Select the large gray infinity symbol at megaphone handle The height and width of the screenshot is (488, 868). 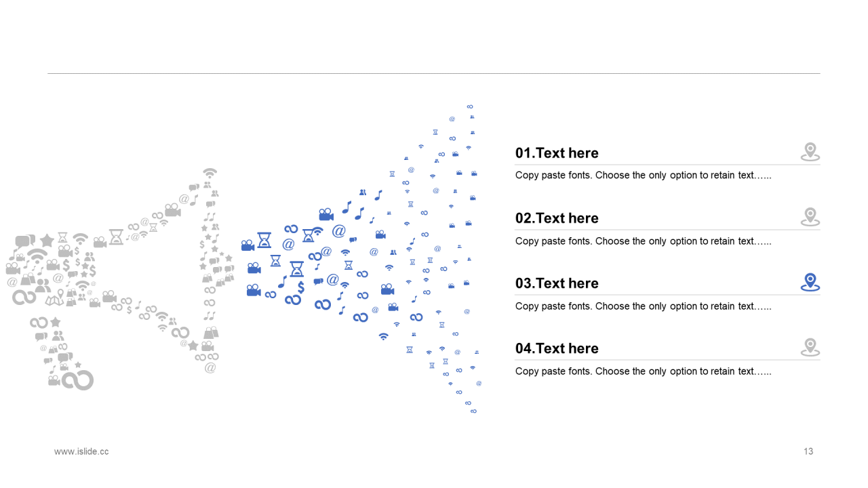77,380
